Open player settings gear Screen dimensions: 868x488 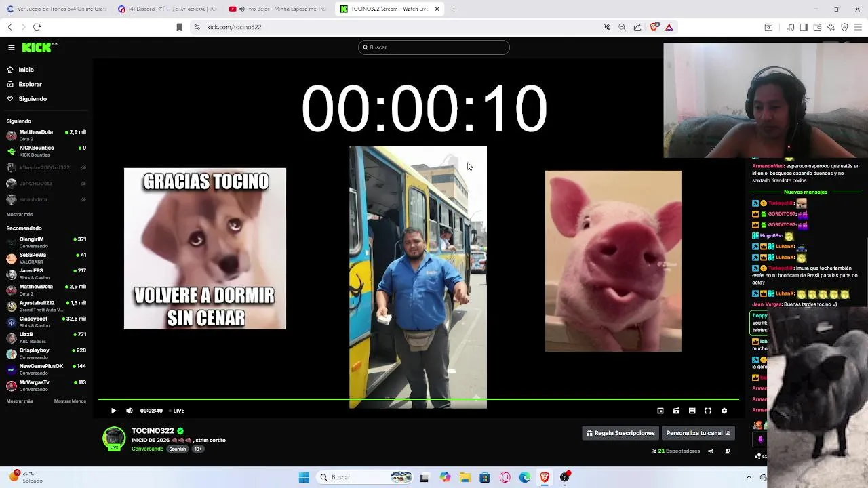click(x=724, y=411)
